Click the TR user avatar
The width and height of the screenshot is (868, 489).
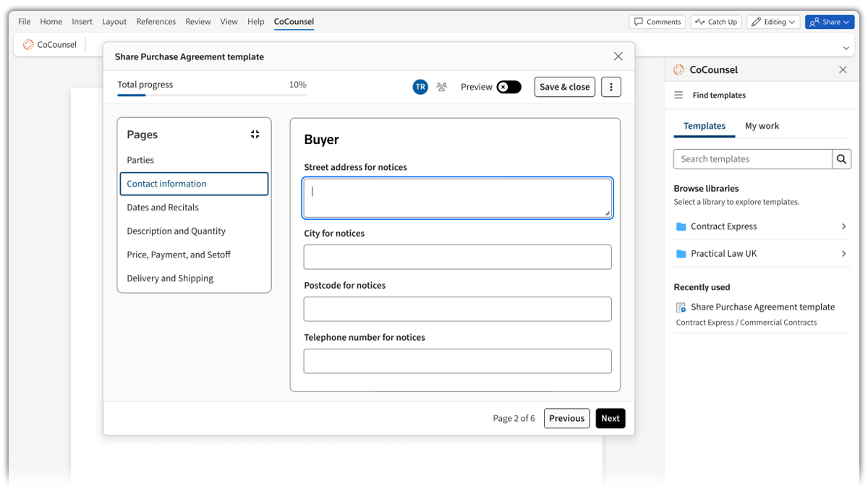(420, 87)
